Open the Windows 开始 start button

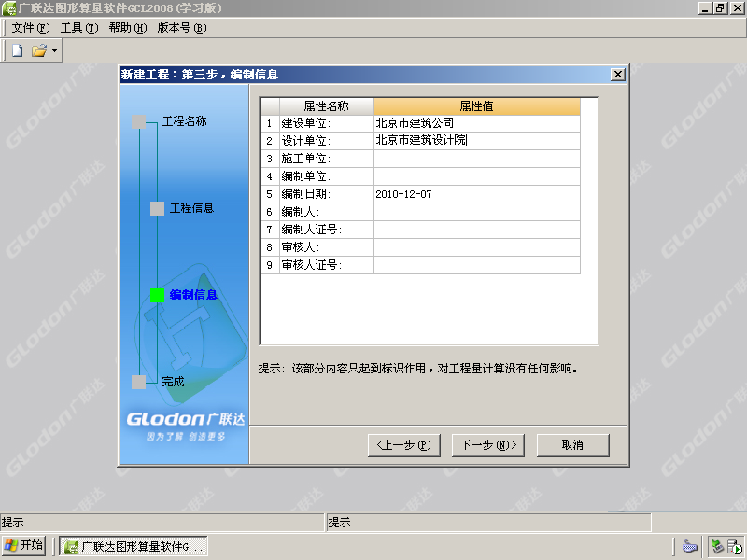pos(23,545)
